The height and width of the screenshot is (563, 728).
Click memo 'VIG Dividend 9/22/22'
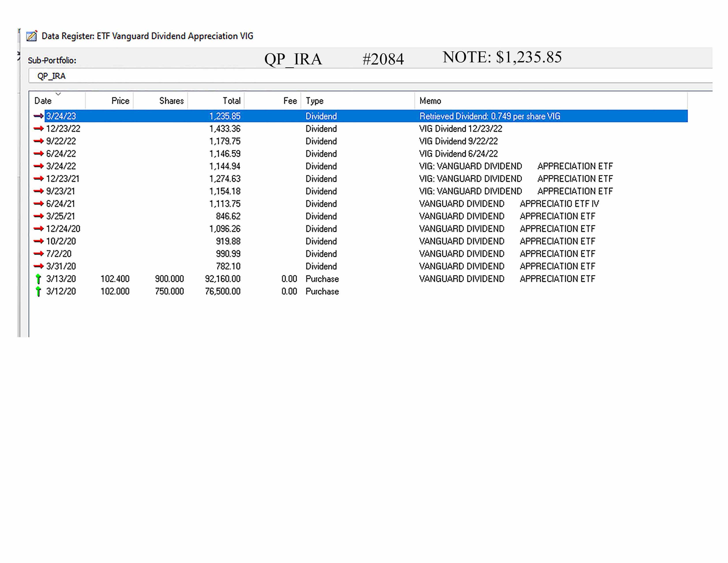pos(458,141)
